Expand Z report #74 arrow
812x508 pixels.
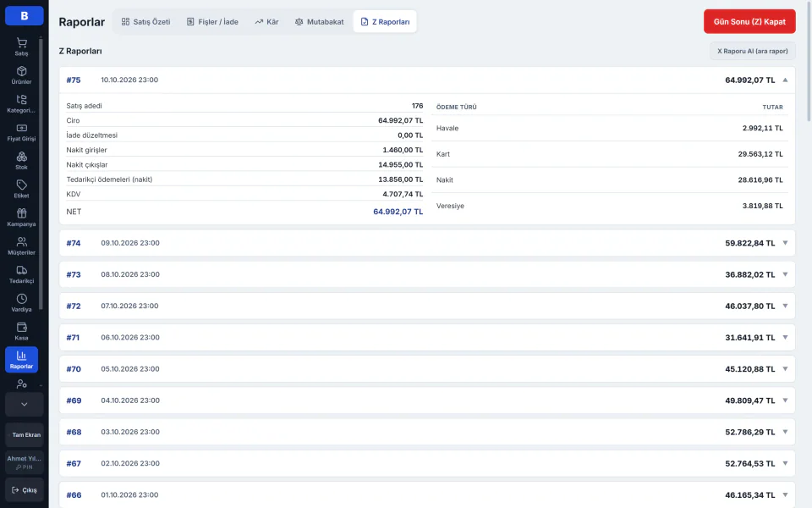(785, 243)
